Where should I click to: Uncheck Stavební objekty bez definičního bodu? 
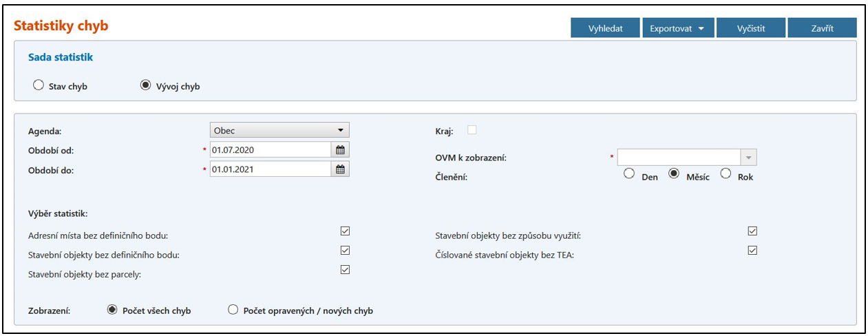[x=345, y=250]
